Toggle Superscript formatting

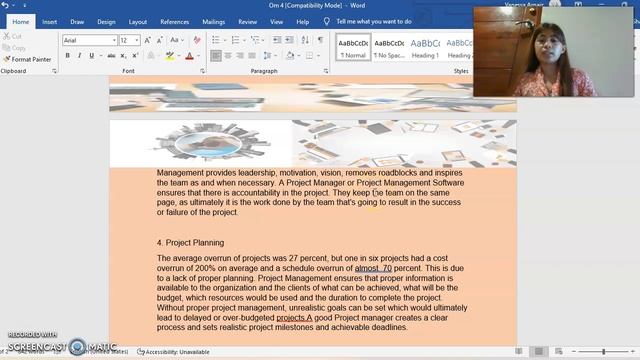point(135,56)
